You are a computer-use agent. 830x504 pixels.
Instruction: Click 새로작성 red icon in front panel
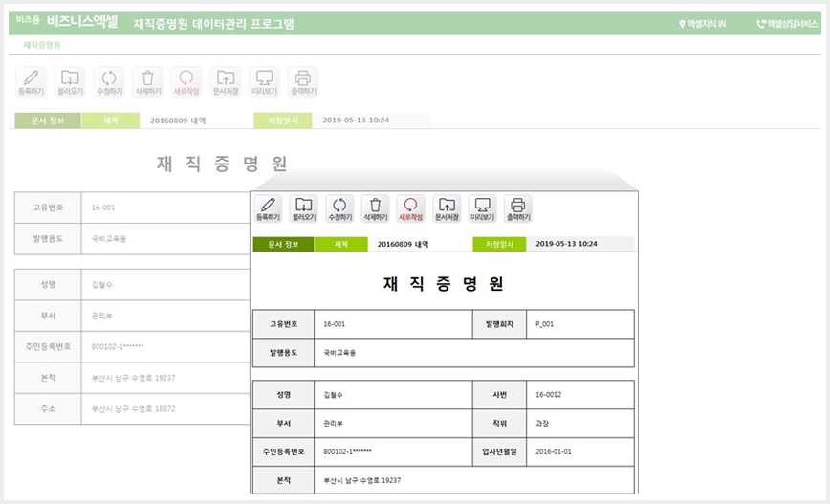click(x=411, y=208)
